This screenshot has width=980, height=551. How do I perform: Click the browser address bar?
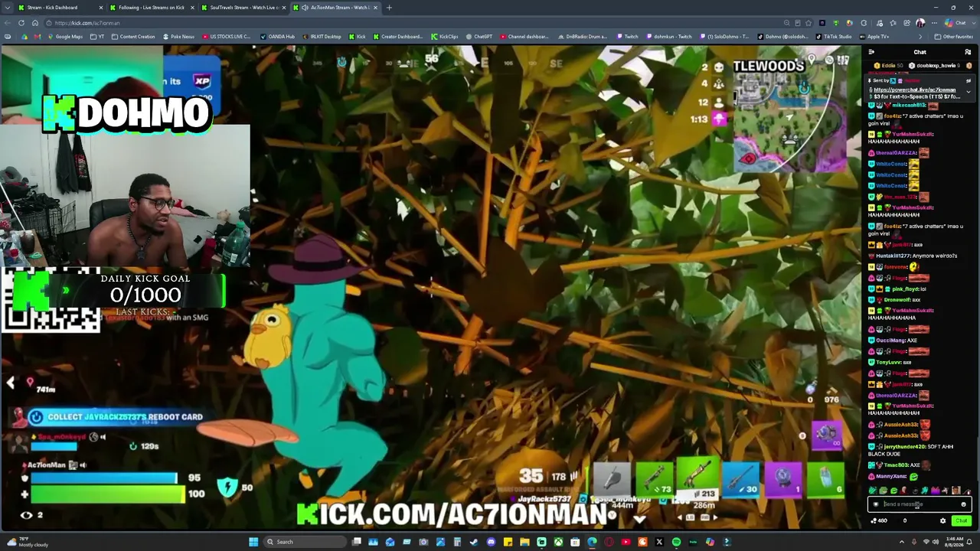pos(413,23)
